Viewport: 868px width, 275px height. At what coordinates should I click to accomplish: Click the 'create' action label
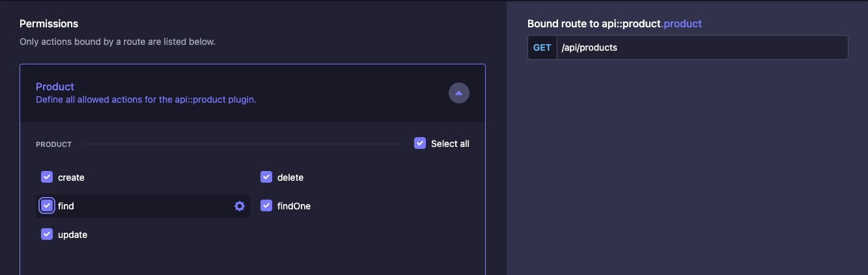pos(71,177)
